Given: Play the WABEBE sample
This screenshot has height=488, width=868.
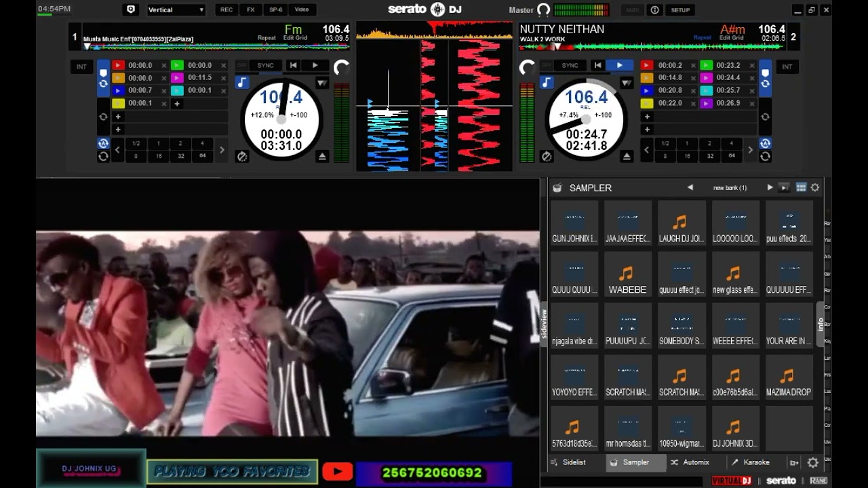Looking at the screenshot, I should pos(627,276).
